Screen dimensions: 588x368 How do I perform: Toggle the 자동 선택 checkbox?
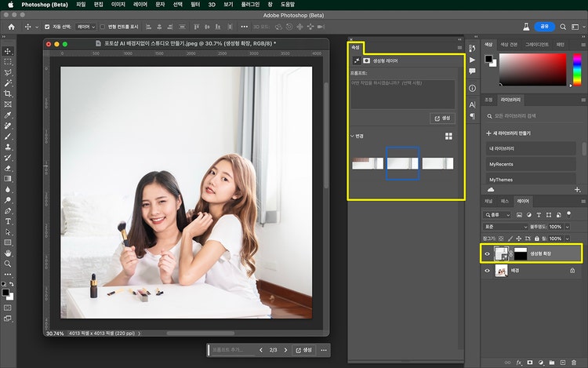tap(46, 27)
